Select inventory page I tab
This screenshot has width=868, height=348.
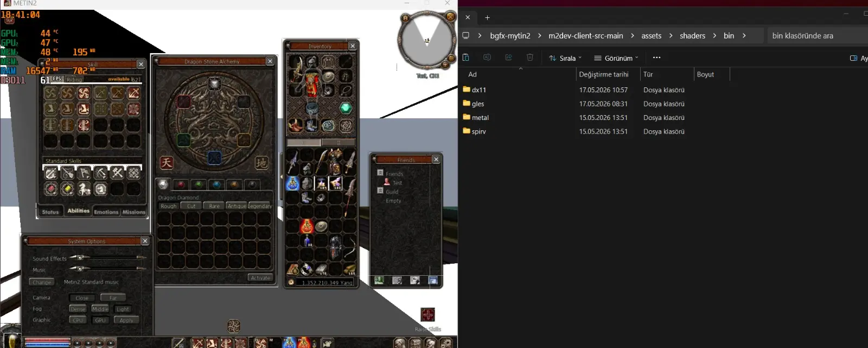(304, 143)
